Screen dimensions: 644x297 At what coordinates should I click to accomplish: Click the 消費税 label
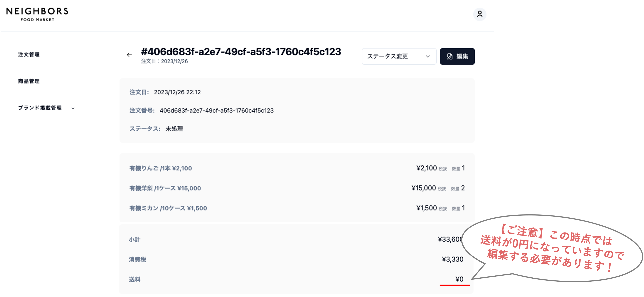(138, 259)
